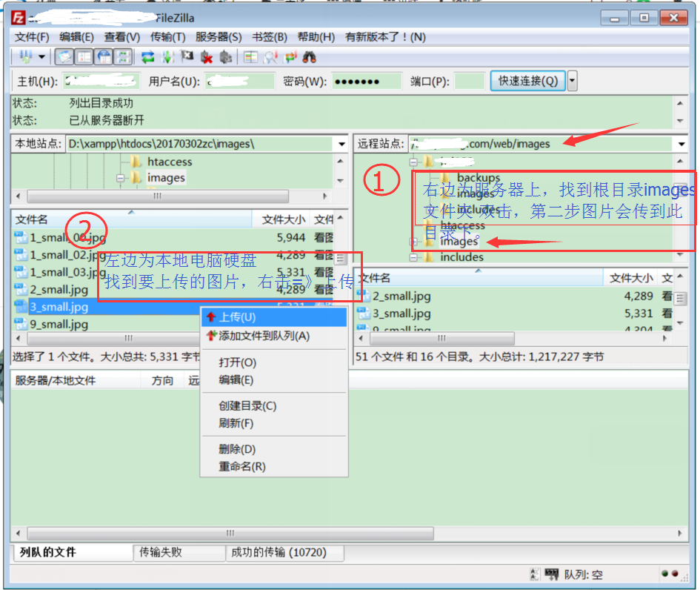Click the process queue toolbar icon
Viewport: 700px width, 590px height.
pyautogui.click(x=168, y=57)
